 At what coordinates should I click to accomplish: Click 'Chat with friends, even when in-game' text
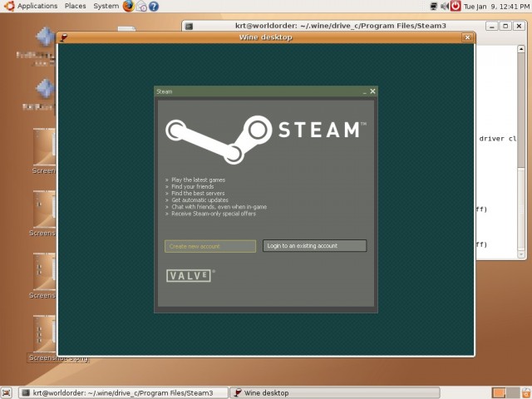click(219, 207)
